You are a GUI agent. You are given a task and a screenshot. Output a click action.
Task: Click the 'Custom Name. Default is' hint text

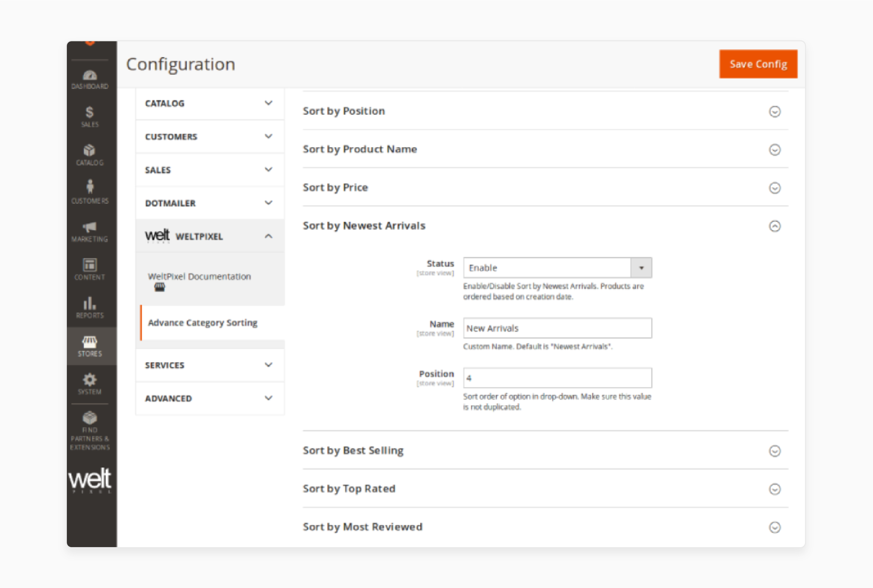click(538, 347)
